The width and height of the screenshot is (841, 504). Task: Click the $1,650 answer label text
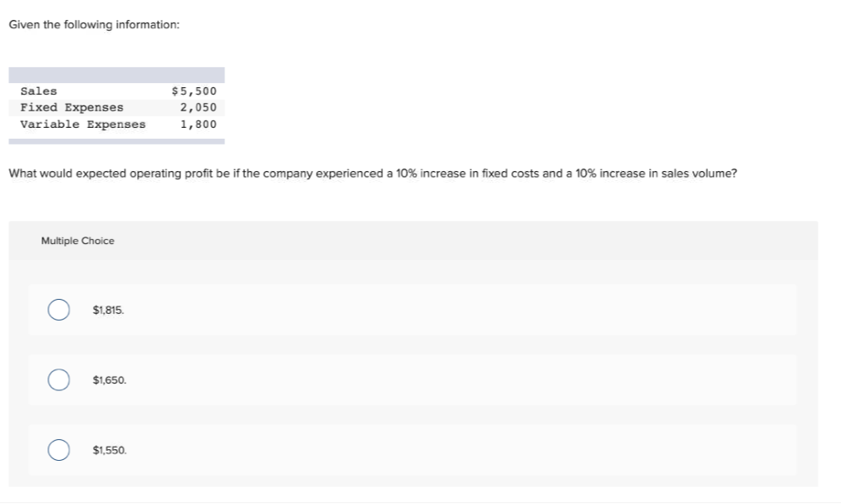(110, 379)
